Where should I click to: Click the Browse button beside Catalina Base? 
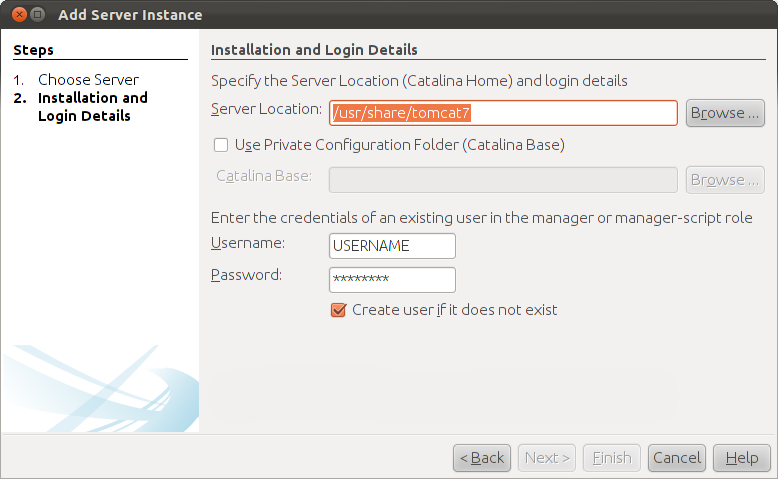click(x=725, y=180)
